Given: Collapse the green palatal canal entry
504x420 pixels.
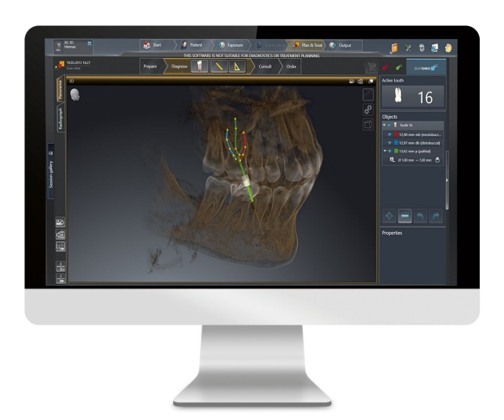Looking at the screenshot, I should pyautogui.click(x=384, y=151).
